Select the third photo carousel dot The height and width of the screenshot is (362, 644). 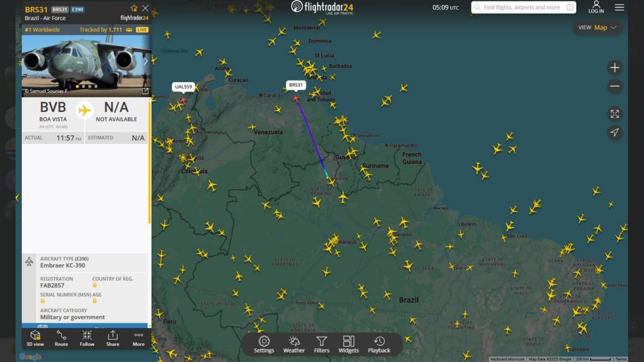coord(90,86)
